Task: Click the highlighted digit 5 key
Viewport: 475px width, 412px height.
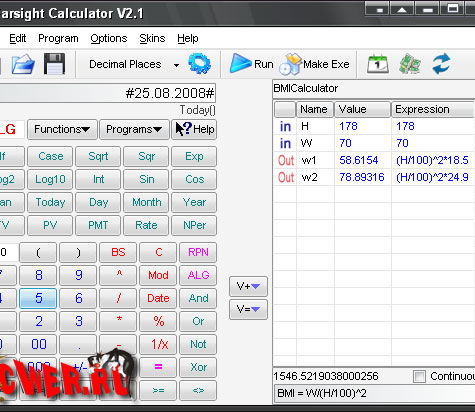Action: click(x=38, y=298)
